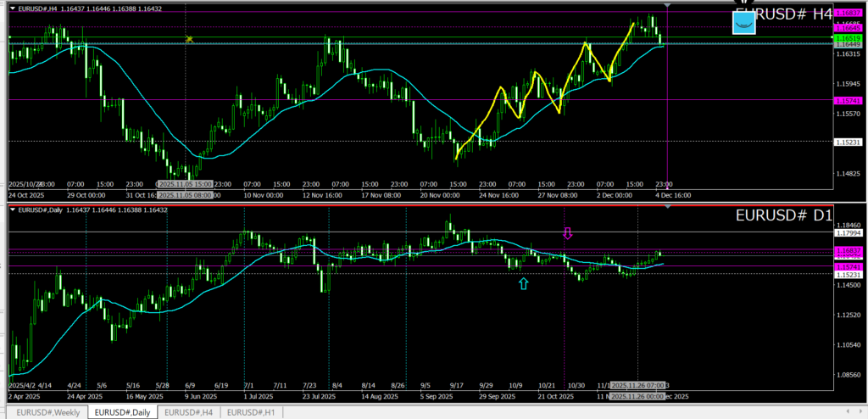Click the 1.15231 price level label on H4
The width and height of the screenshot is (868, 419).
pyautogui.click(x=849, y=142)
